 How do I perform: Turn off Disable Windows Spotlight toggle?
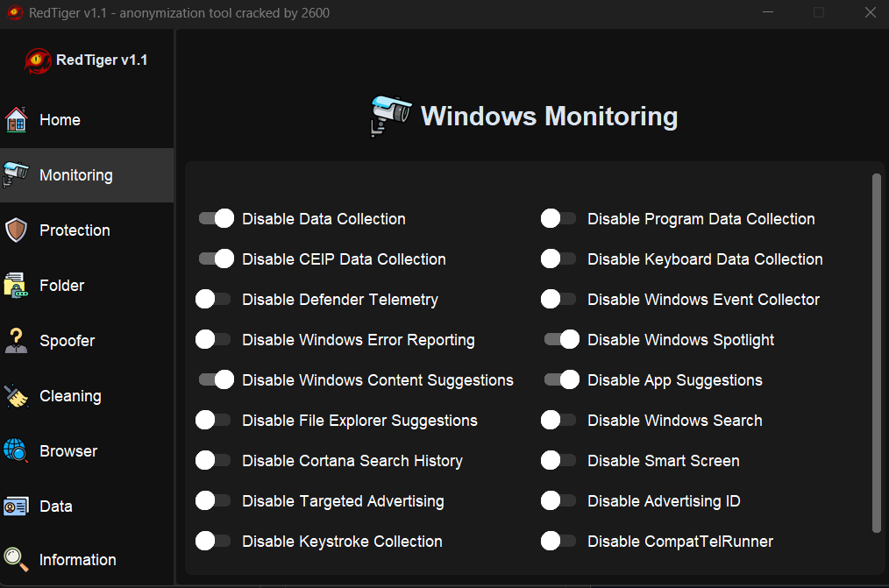tap(562, 339)
